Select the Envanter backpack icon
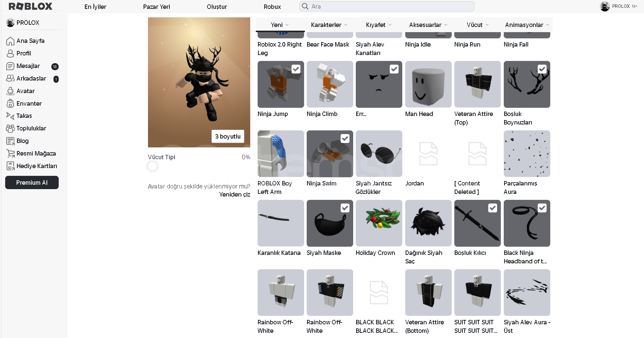 [10, 103]
